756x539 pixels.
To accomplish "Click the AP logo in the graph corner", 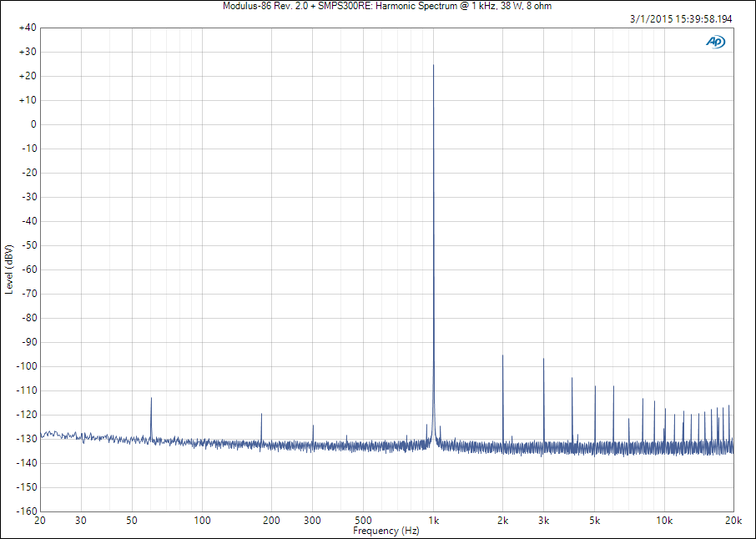I will [716, 43].
